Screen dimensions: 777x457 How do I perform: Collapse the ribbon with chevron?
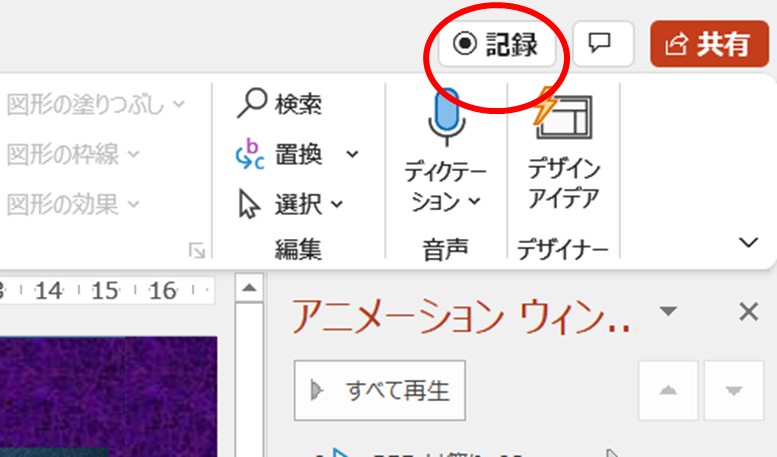(748, 242)
